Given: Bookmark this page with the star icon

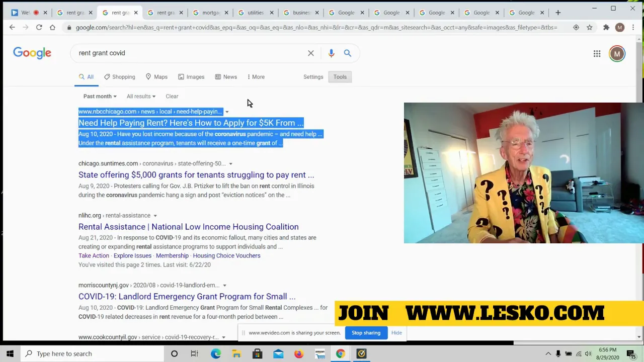Looking at the screenshot, I should pos(590,27).
